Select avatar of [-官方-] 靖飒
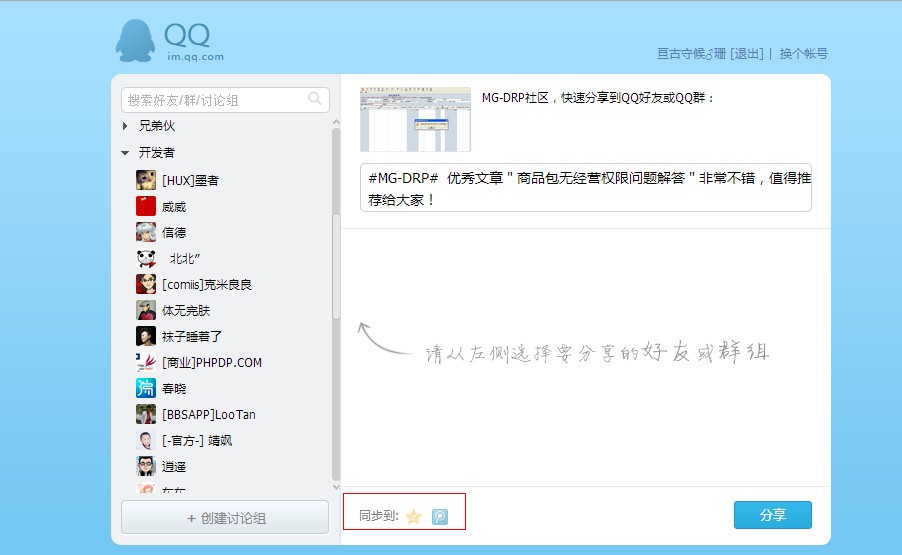902x555 pixels. tap(146, 440)
